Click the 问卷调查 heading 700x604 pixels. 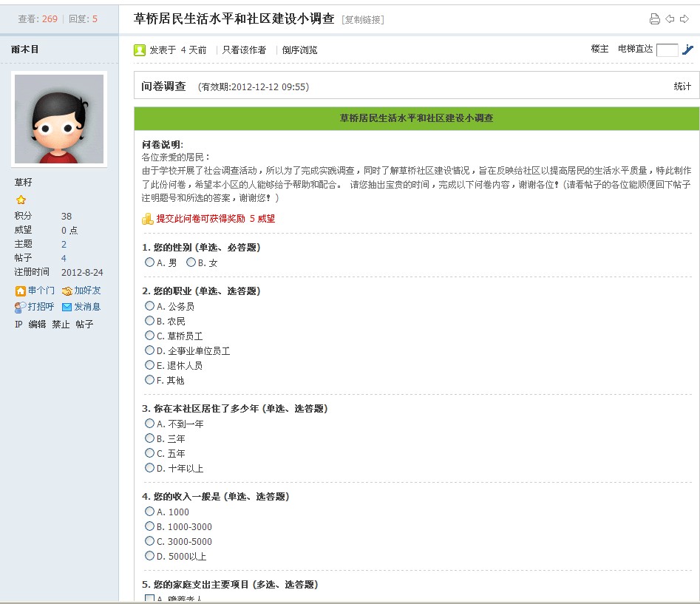(x=163, y=86)
